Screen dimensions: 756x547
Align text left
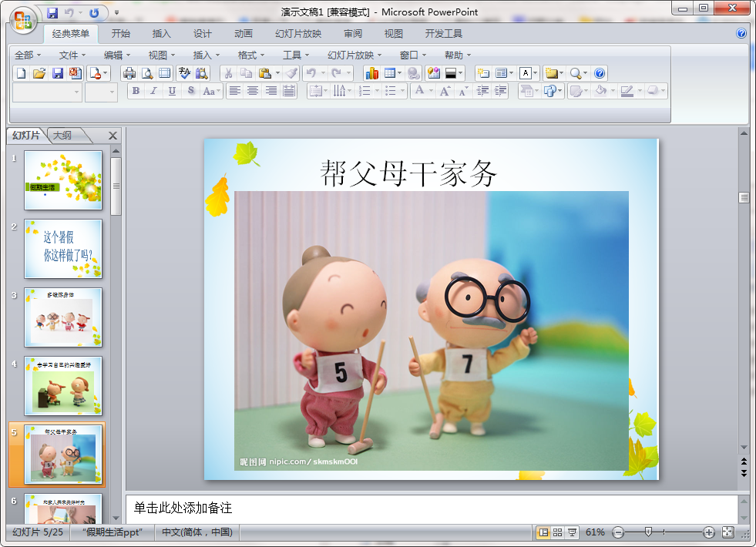tap(235, 91)
